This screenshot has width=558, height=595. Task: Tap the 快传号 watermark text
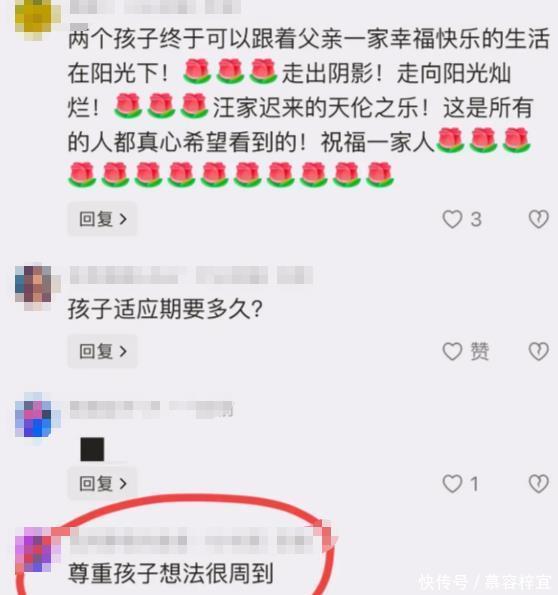coord(442,583)
